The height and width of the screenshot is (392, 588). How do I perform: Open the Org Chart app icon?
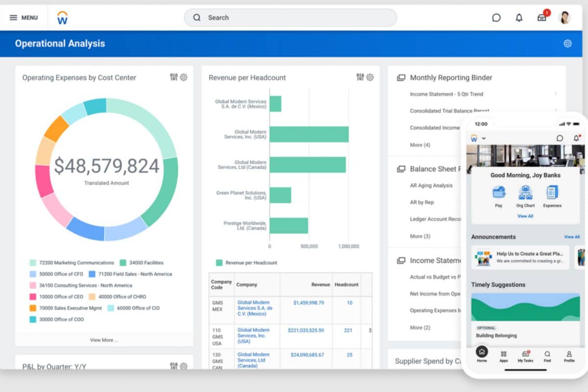pos(525,192)
